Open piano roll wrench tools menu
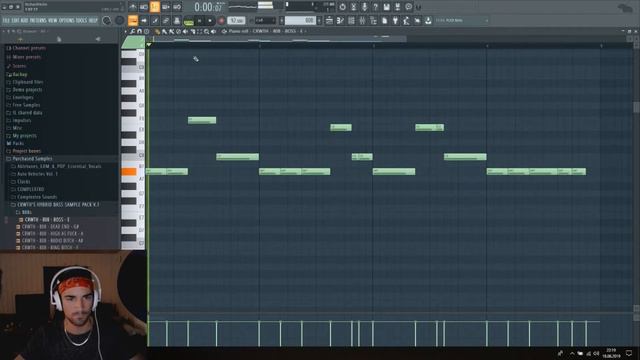 133,31
